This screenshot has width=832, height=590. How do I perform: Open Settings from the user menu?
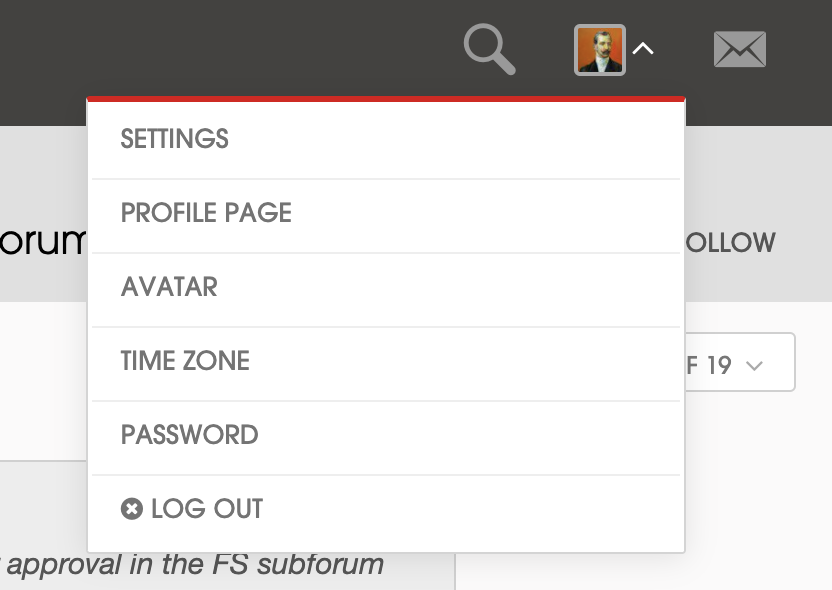point(175,139)
